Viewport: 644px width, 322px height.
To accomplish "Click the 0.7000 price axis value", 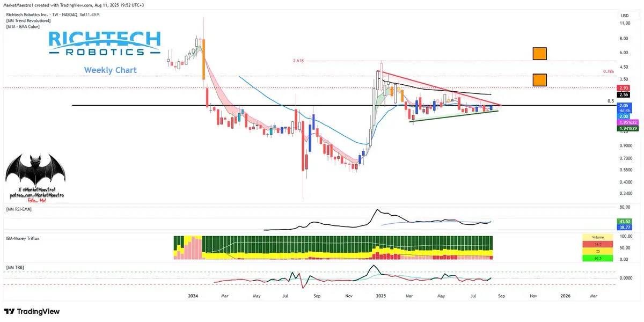I will (626, 158).
